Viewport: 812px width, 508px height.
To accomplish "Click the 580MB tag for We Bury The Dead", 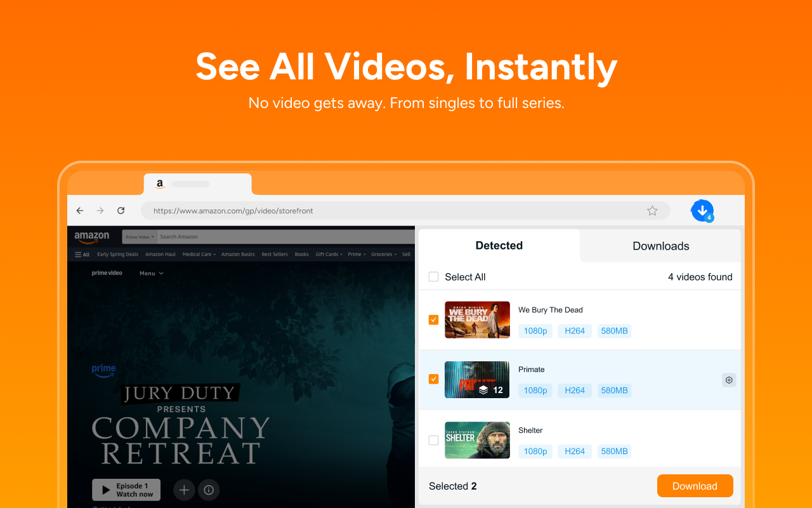I will click(615, 331).
